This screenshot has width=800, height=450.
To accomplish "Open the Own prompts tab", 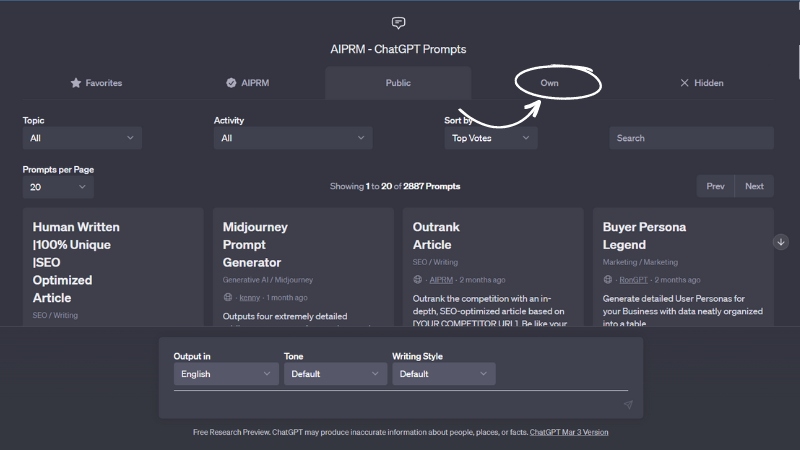I will tap(549, 83).
